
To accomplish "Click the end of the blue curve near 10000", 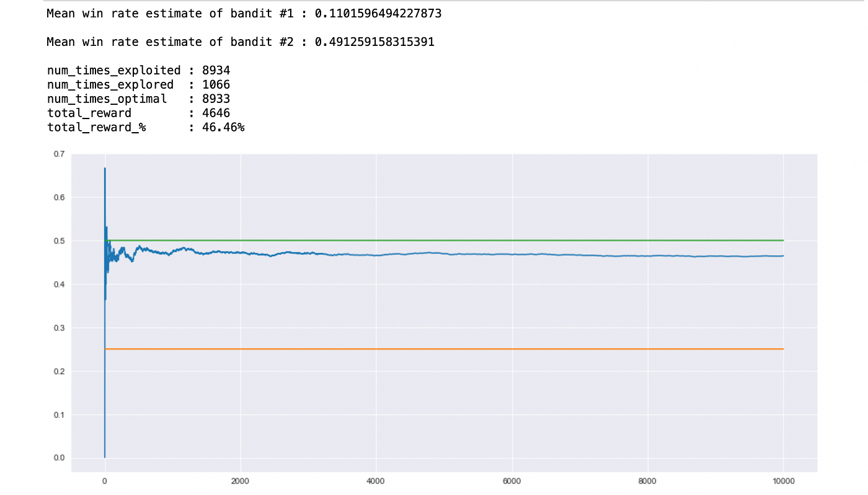I will pos(778,255).
